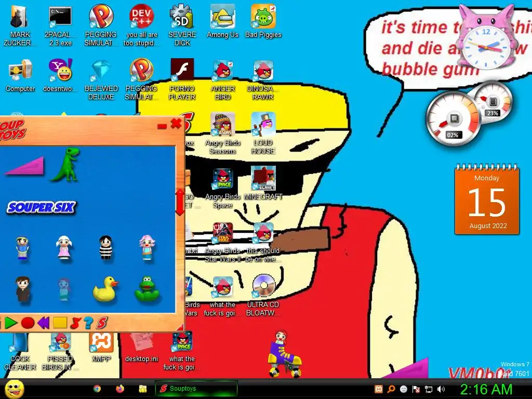The height and width of the screenshot is (399, 532).
Task: Open the network tray icon
Action: (x=429, y=389)
